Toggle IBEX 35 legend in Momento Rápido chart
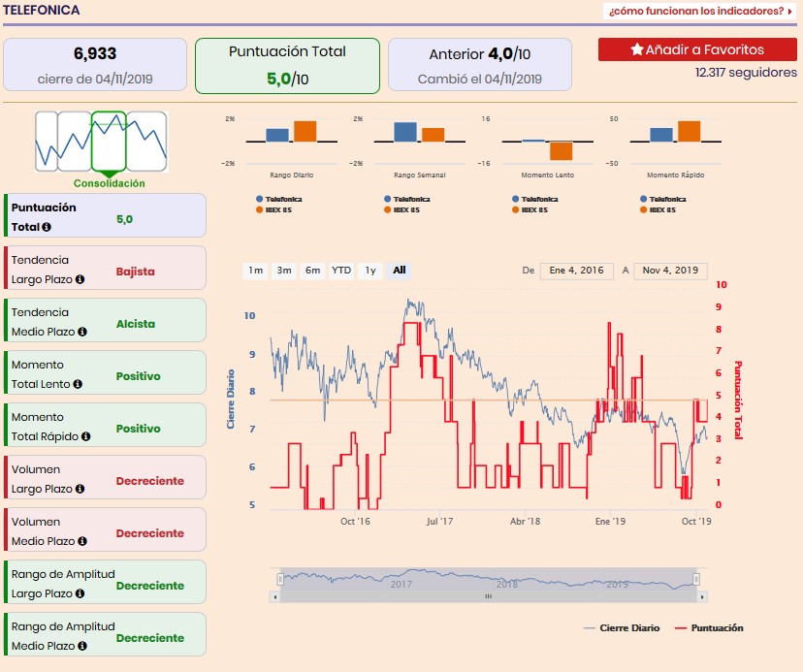Screen dimensions: 803x672 coord(658,210)
